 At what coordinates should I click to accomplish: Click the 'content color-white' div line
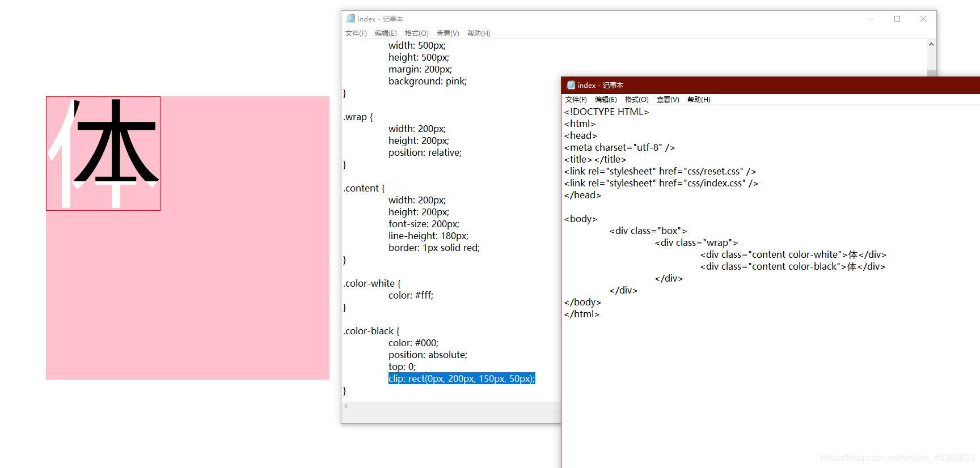(793, 254)
